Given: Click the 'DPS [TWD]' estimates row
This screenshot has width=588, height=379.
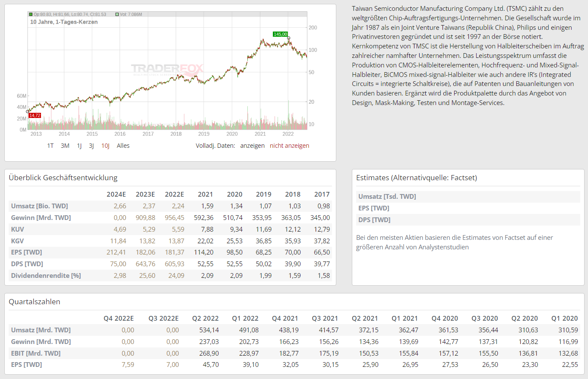Looking at the screenshot, I should coord(468,220).
